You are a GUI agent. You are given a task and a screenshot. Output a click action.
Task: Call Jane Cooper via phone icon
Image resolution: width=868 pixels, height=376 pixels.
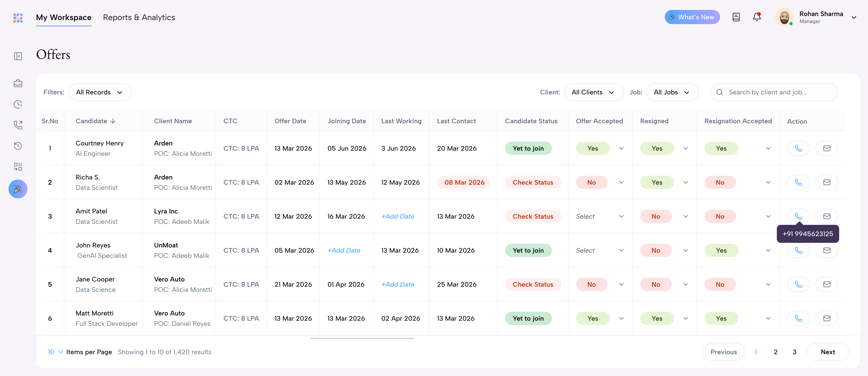pyautogui.click(x=798, y=284)
